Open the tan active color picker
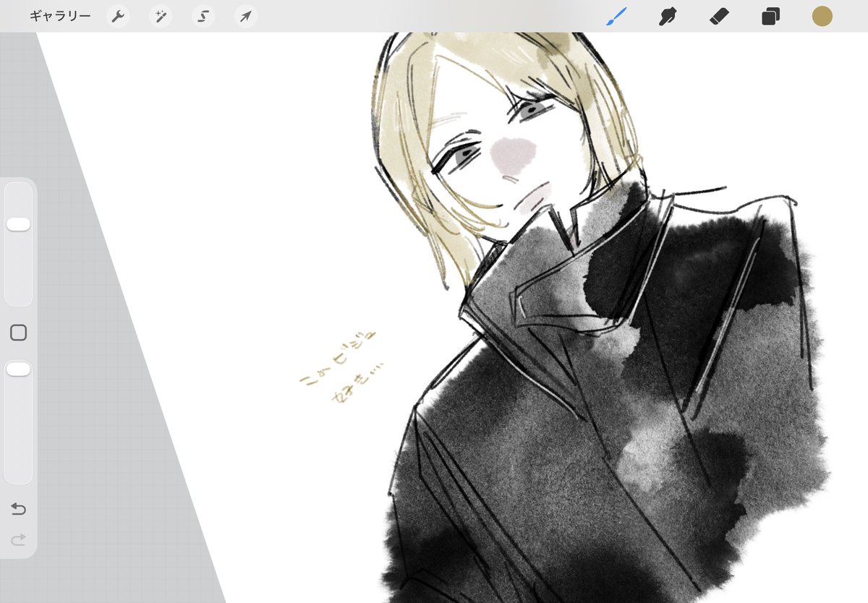Image resolution: width=868 pixels, height=603 pixels. click(x=822, y=16)
